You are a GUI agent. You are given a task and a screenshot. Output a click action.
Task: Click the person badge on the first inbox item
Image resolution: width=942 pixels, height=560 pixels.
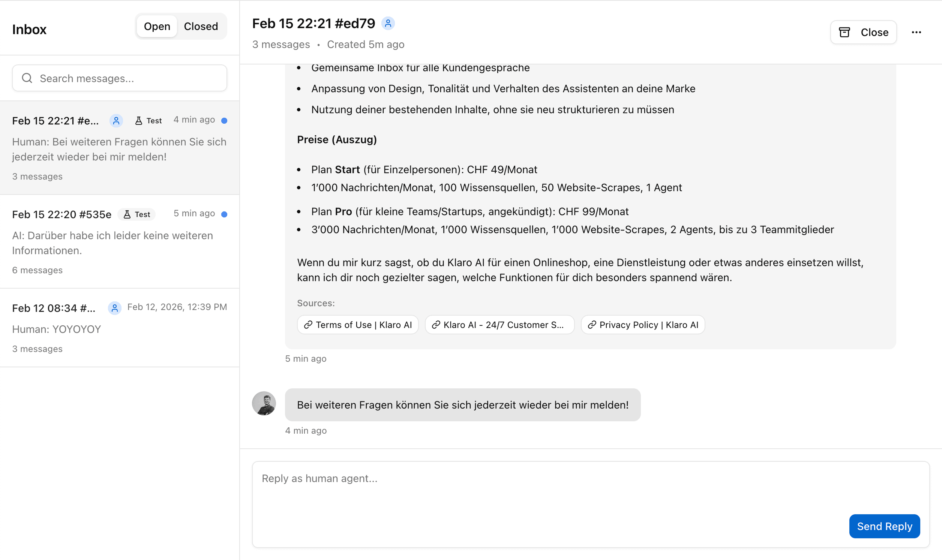(x=116, y=121)
